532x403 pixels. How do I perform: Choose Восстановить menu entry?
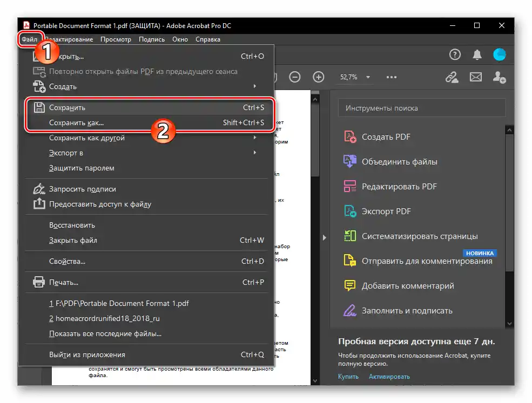[x=146, y=225]
